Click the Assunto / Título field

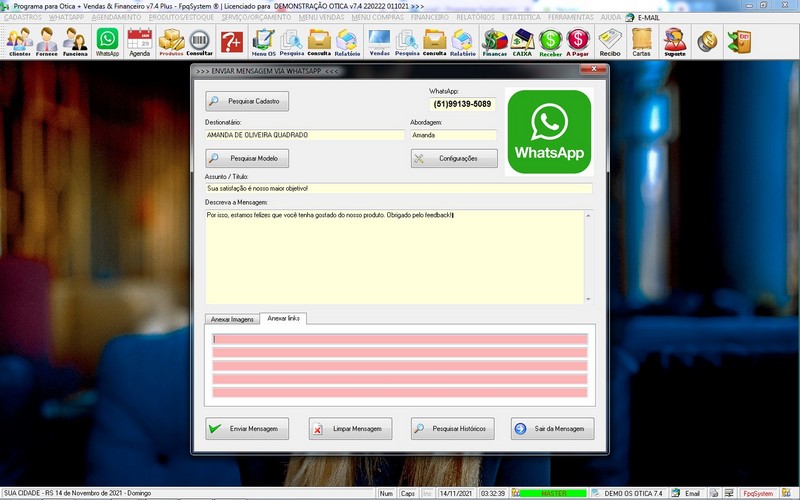tap(398, 188)
